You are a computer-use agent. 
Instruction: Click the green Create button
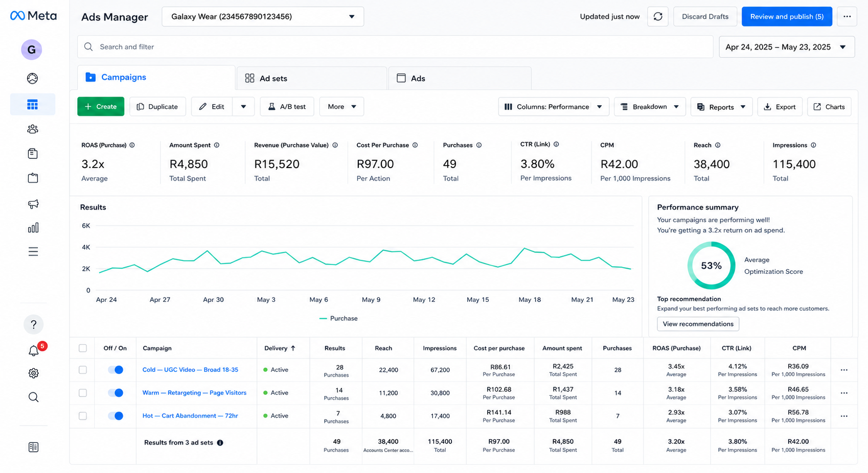pos(101,107)
